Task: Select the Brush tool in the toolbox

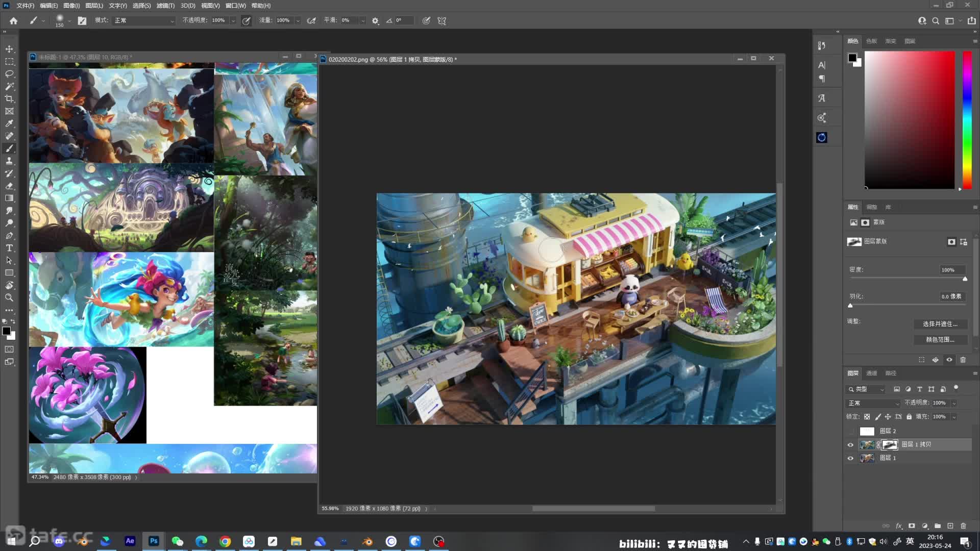Action: tap(9, 148)
